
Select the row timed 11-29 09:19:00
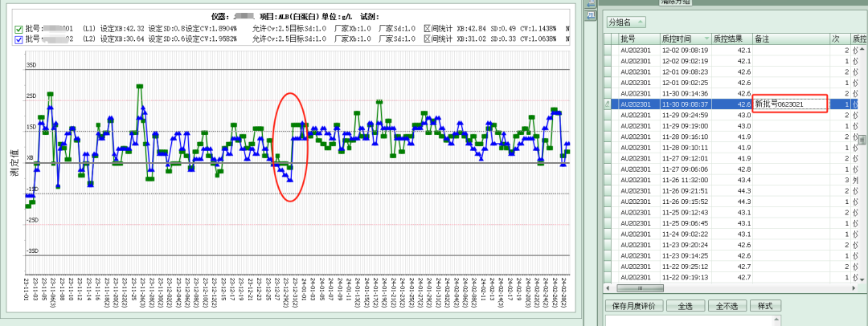[x=731, y=125]
